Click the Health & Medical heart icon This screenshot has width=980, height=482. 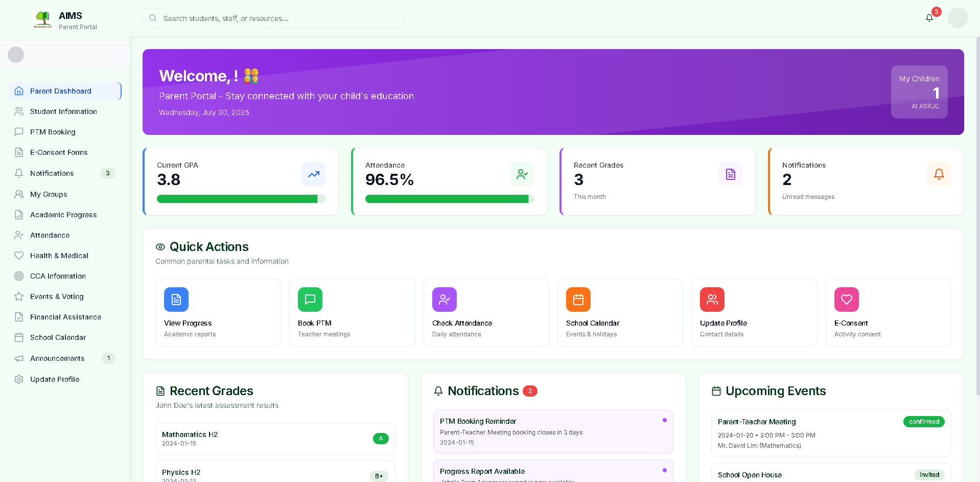(x=19, y=256)
